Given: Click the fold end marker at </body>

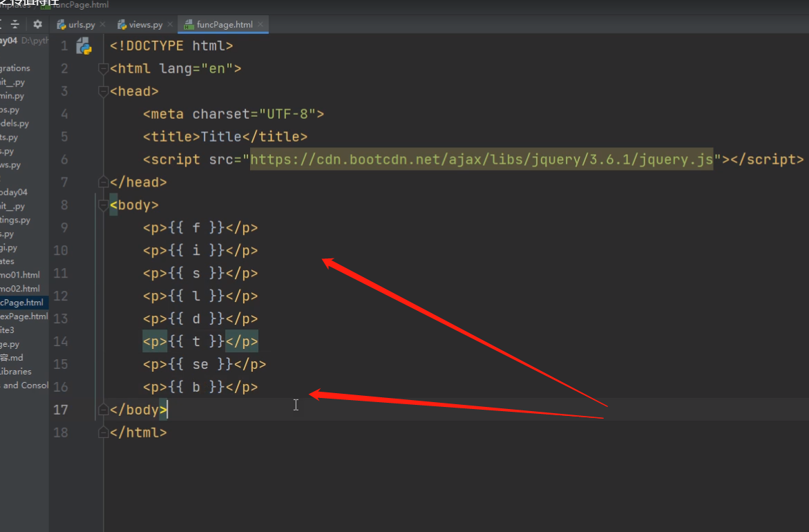Looking at the screenshot, I should tap(103, 410).
